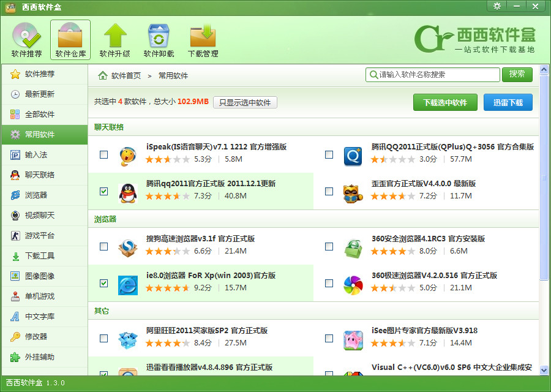Viewport: 551px width, 392px height.
Task: Click 只显示选中软件 button
Action: (x=245, y=102)
